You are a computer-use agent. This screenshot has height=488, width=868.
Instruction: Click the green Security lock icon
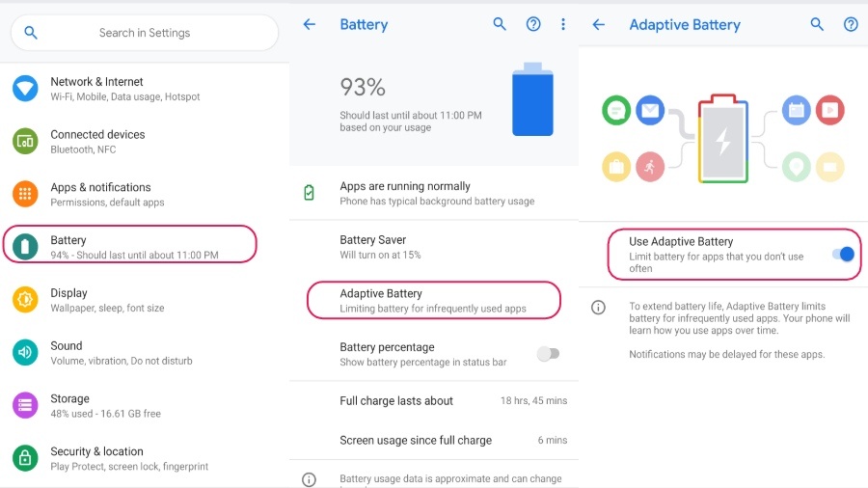(x=25, y=457)
